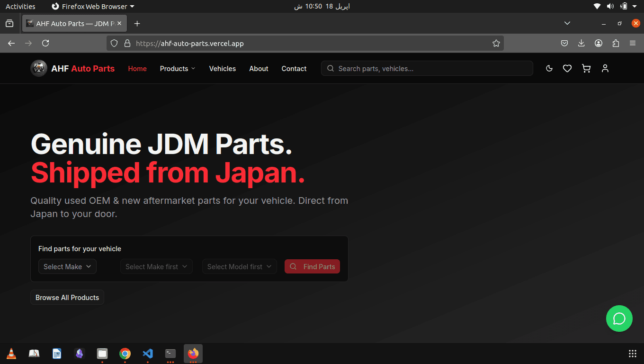Image resolution: width=644 pixels, height=364 pixels.
Task: Launch VS Code from the dock
Action: (148, 354)
